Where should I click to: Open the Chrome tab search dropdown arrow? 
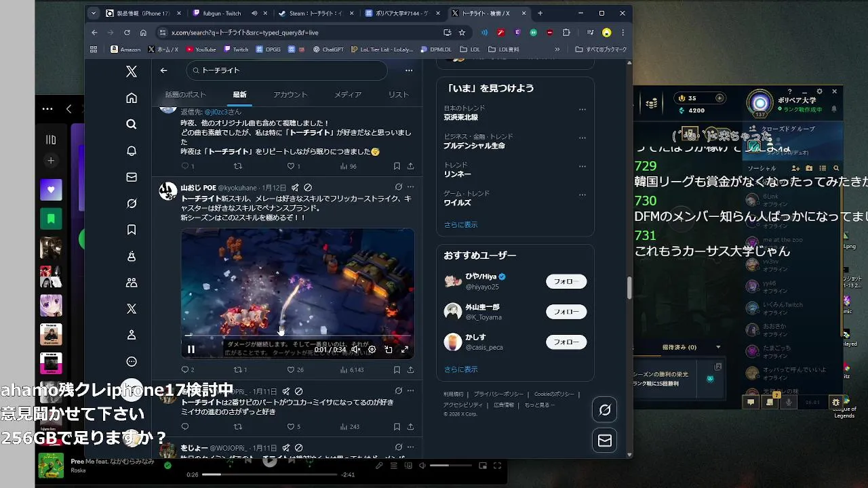[94, 13]
